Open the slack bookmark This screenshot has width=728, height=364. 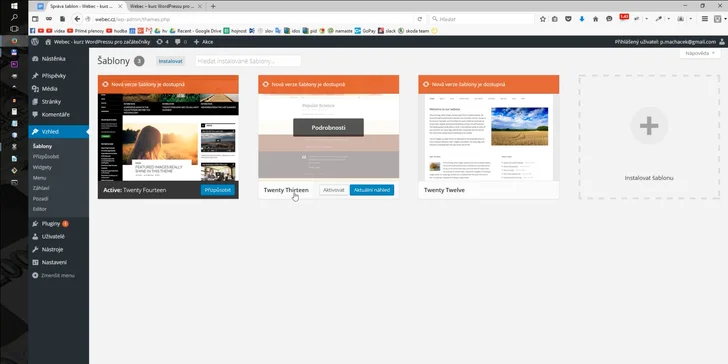387,31
